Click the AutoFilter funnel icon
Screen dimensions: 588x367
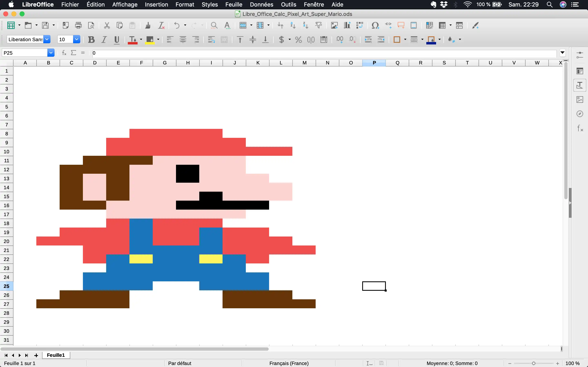[x=318, y=25]
